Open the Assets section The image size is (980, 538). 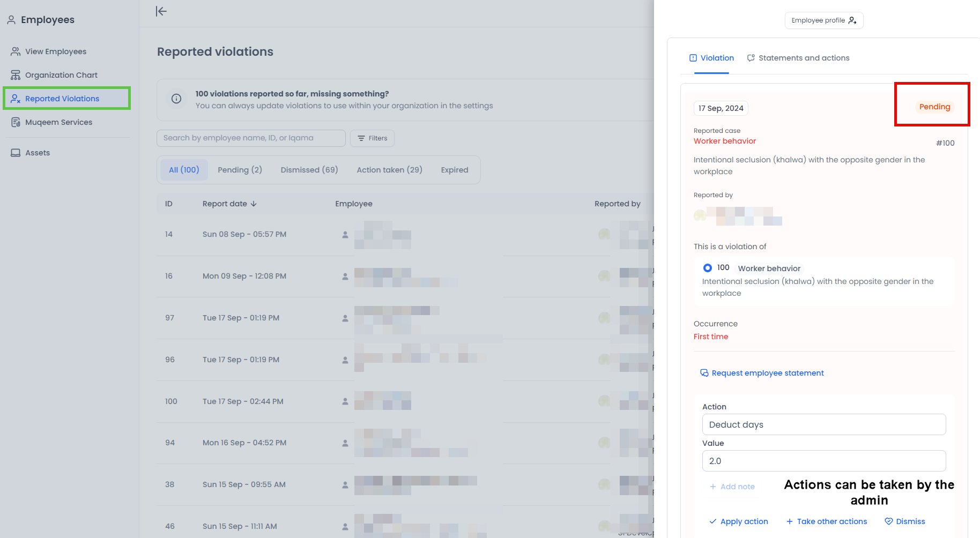pyautogui.click(x=38, y=153)
